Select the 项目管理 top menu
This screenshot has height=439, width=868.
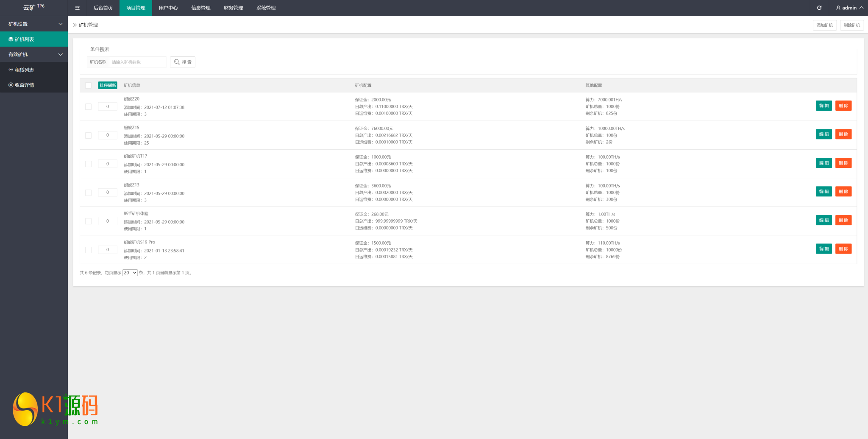[x=136, y=8]
